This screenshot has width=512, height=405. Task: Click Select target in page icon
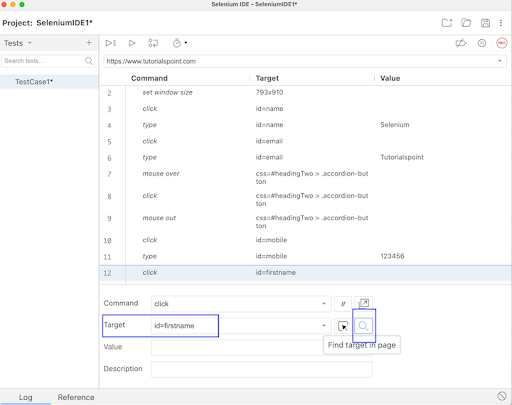click(x=343, y=326)
